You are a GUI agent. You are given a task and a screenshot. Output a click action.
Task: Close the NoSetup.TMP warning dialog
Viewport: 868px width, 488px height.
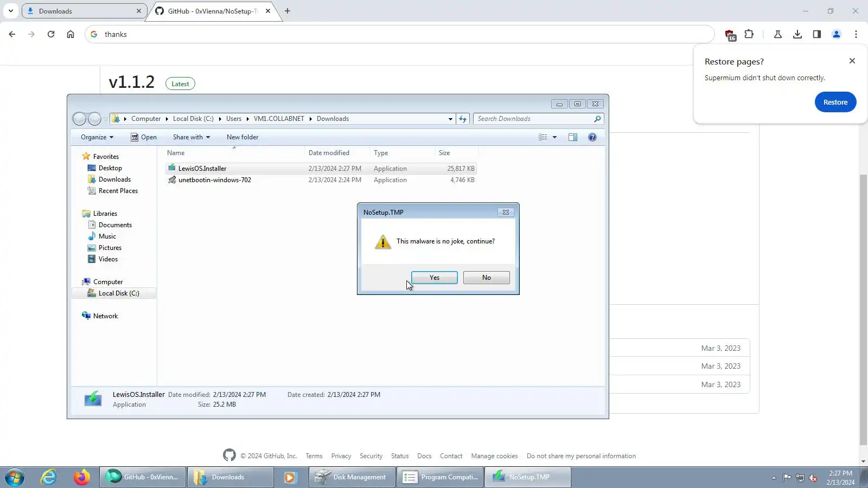506,212
